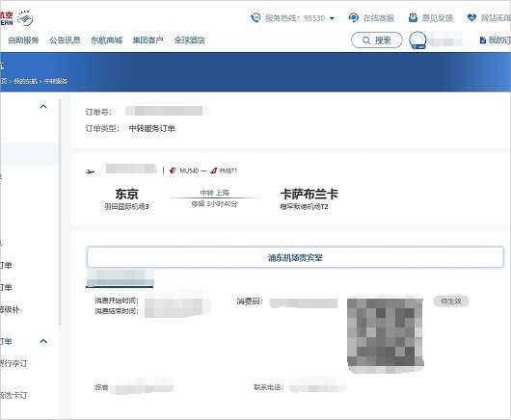Click the airplane icon next to flight info
This screenshot has width=511, height=420.
(x=91, y=171)
